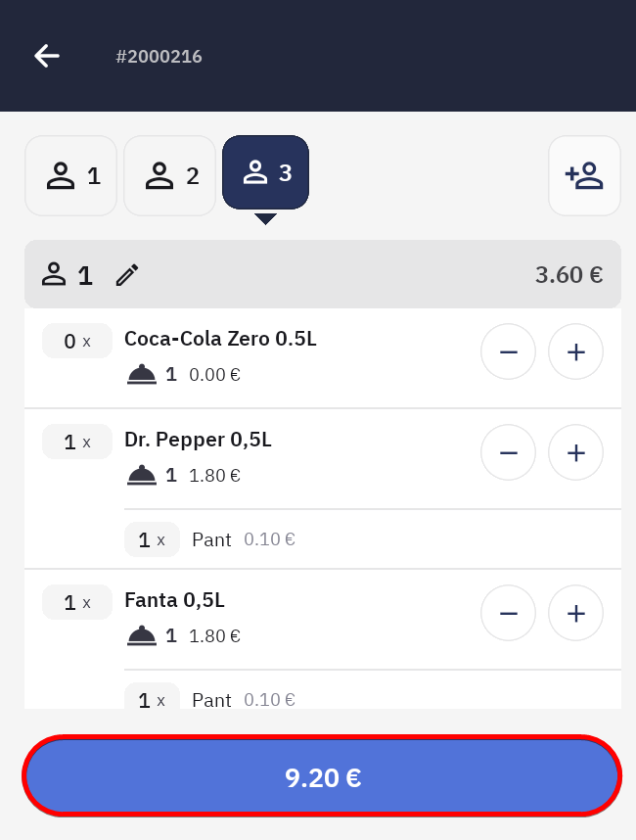This screenshot has height=840, width=636.
Task: Decrease Dr. Pepper 0,5L quantity
Action: tap(508, 452)
